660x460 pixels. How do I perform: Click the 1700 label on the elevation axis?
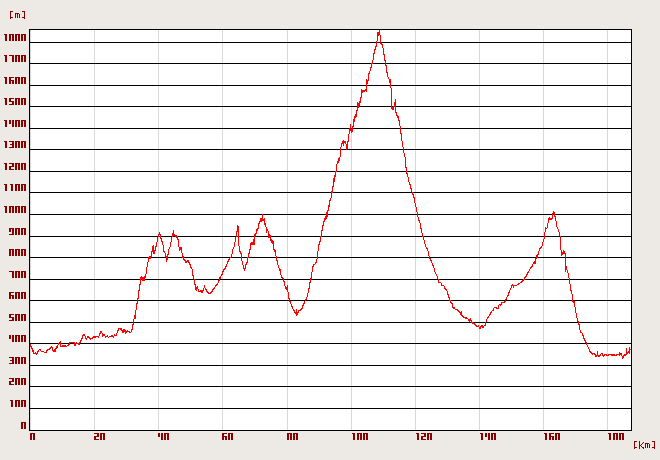[x=14, y=60]
